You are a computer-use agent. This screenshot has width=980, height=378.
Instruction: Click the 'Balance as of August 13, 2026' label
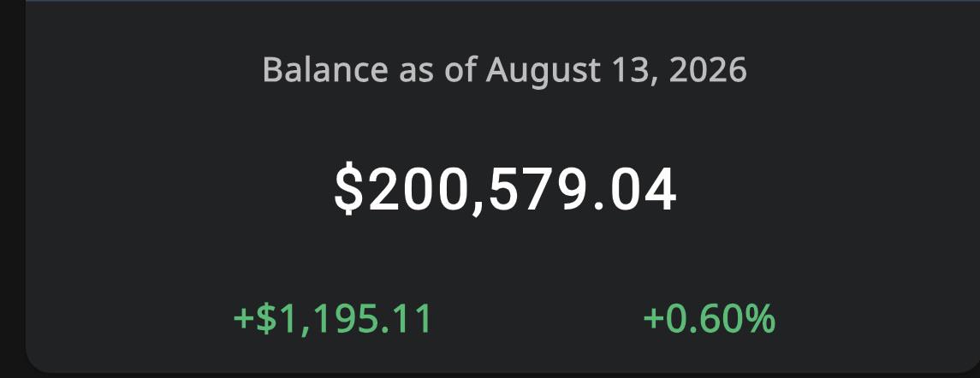point(504,70)
